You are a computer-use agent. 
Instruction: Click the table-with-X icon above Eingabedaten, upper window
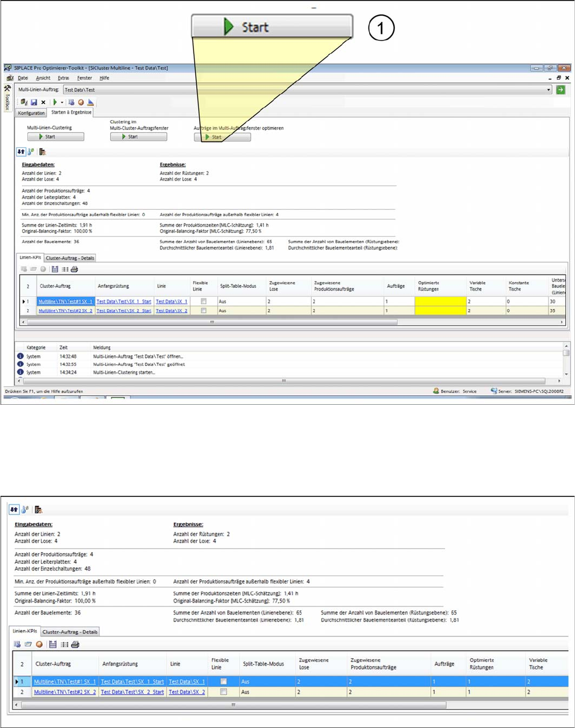coord(42,152)
